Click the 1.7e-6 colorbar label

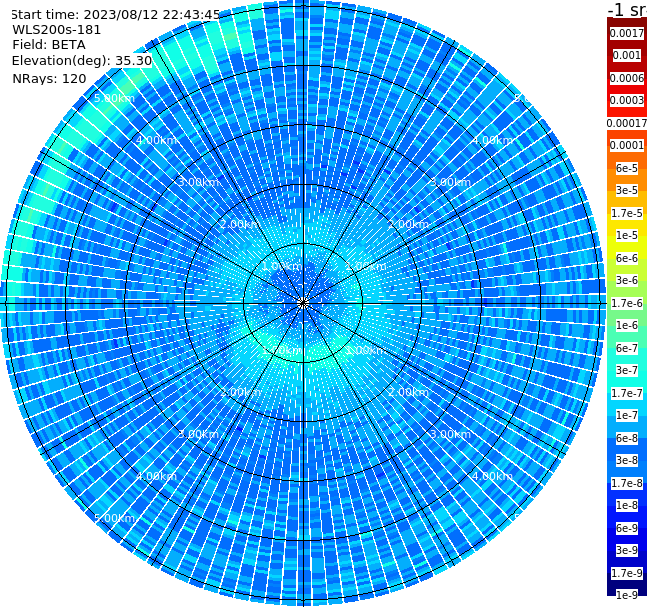[x=627, y=303]
